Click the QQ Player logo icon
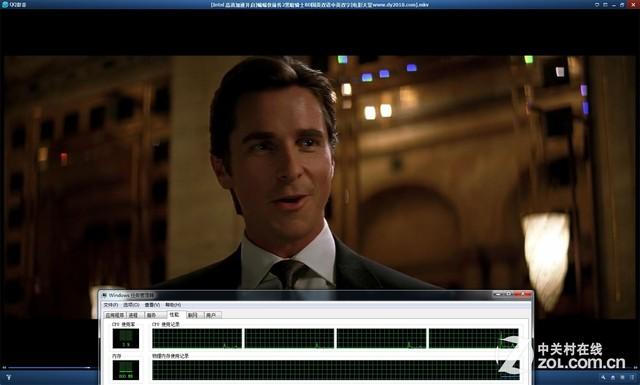Viewport: 640px width, 385px height. pos(5,4)
